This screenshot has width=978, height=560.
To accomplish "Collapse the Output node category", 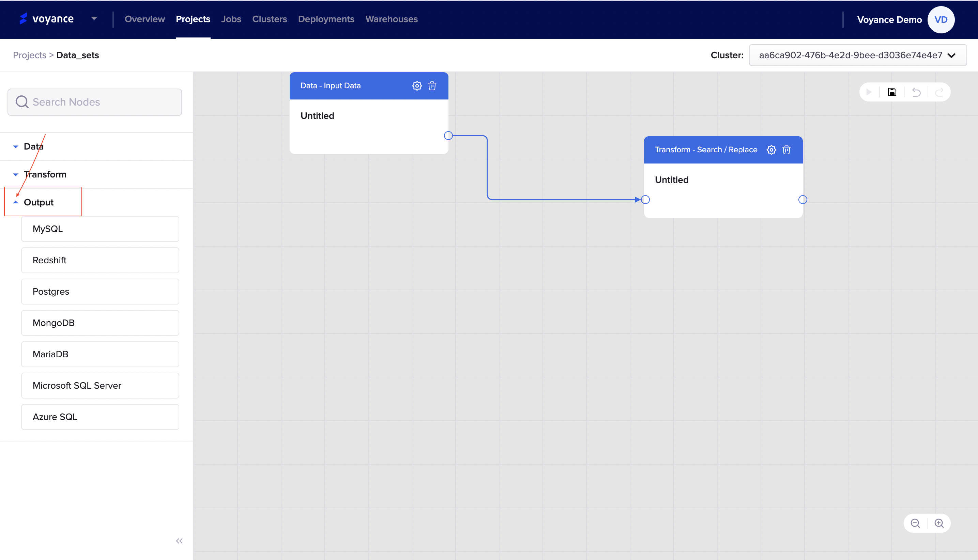I will coord(39,202).
